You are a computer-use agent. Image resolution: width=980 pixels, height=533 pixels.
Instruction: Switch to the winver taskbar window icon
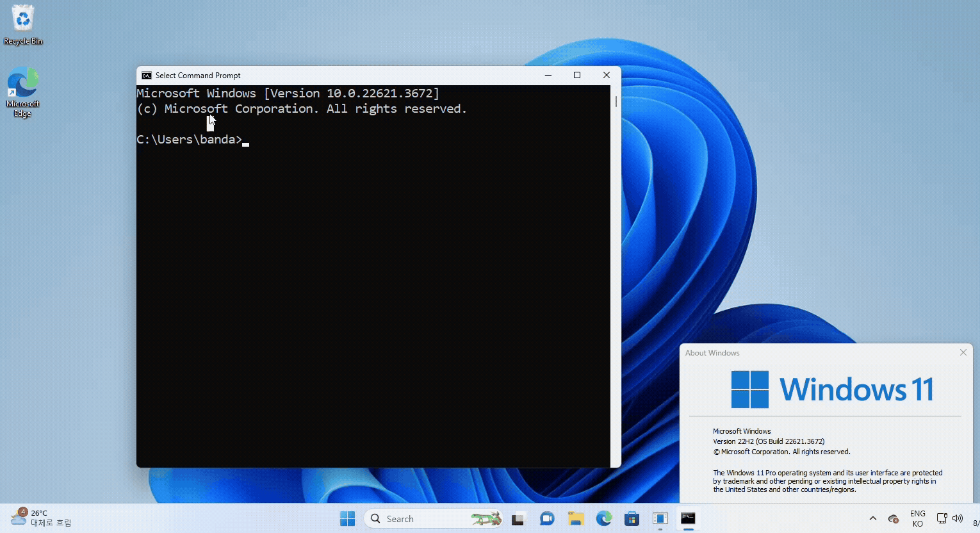click(x=660, y=519)
